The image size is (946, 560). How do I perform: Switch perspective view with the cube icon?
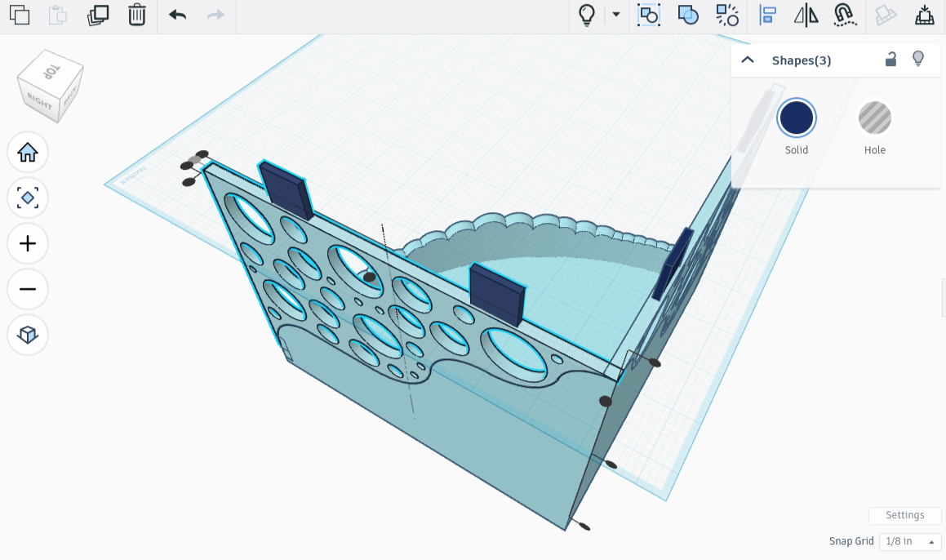point(28,335)
